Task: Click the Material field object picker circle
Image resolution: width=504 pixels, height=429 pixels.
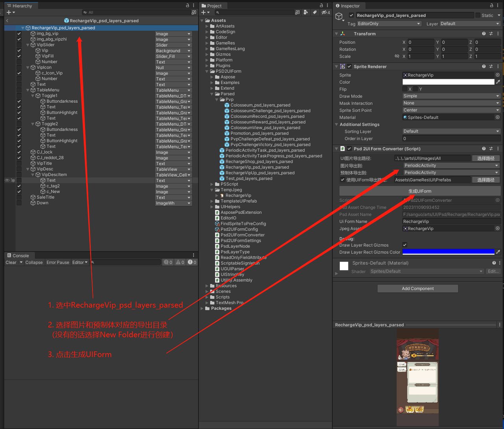Action: (498, 117)
